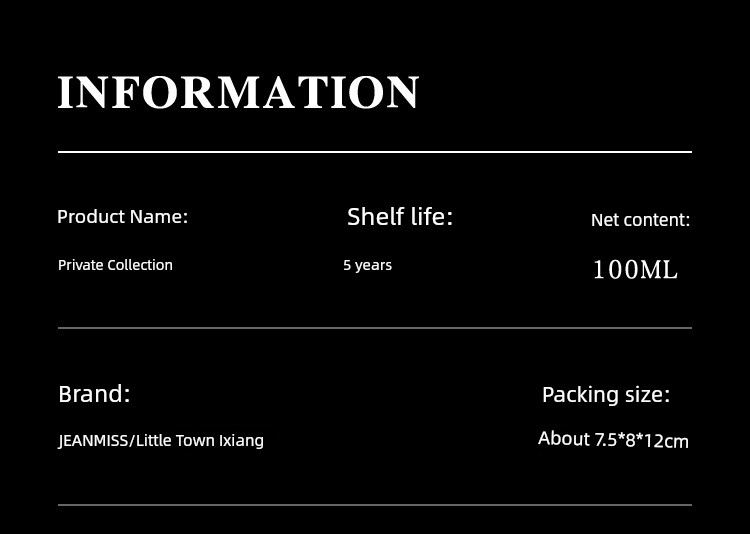Click the "Private Collection" product name value

(115, 265)
